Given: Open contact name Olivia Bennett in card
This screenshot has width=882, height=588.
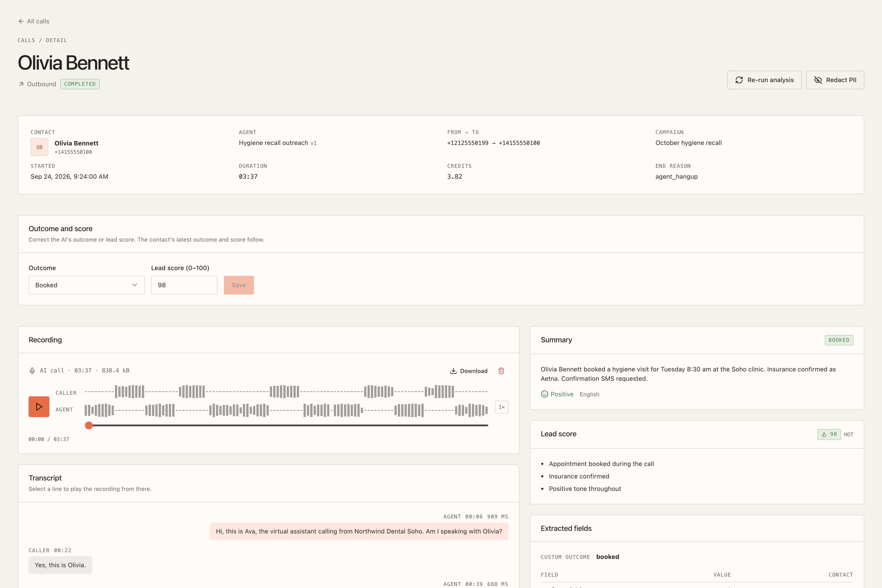Looking at the screenshot, I should [x=77, y=143].
